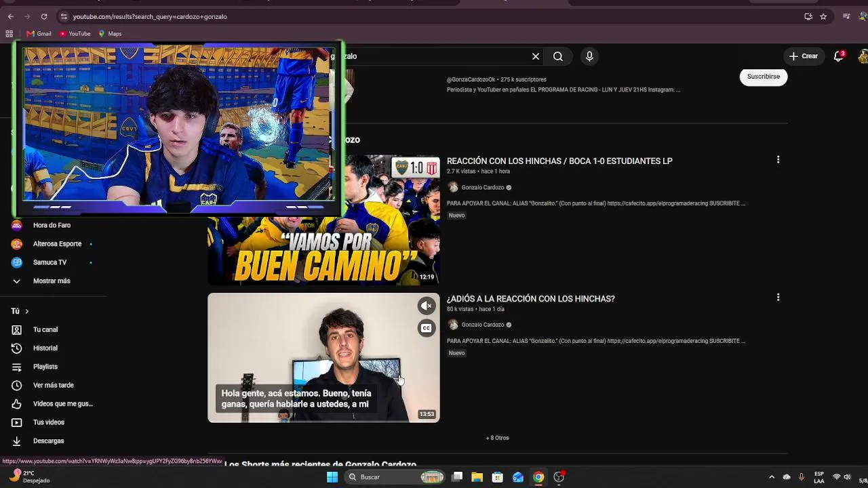This screenshot has height=488, width=868.
Task: Open the Chrome apps grid shortcut
Action: [x=9, y=34]
